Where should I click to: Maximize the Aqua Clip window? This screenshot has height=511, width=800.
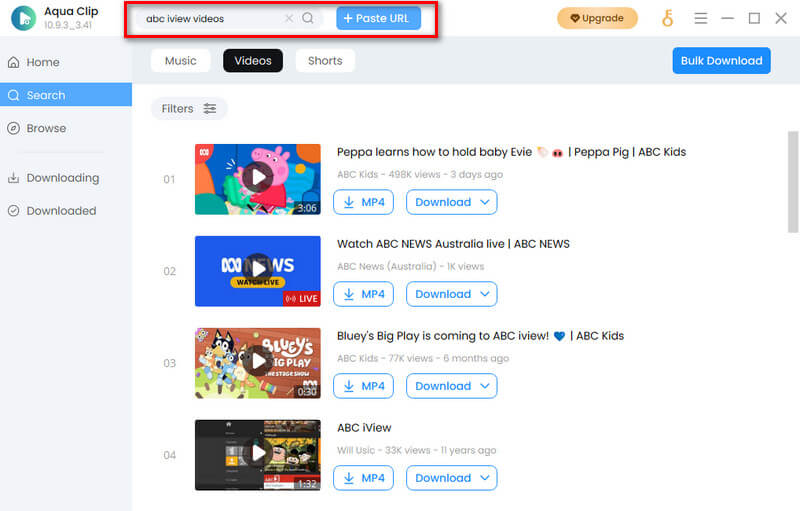754,18
